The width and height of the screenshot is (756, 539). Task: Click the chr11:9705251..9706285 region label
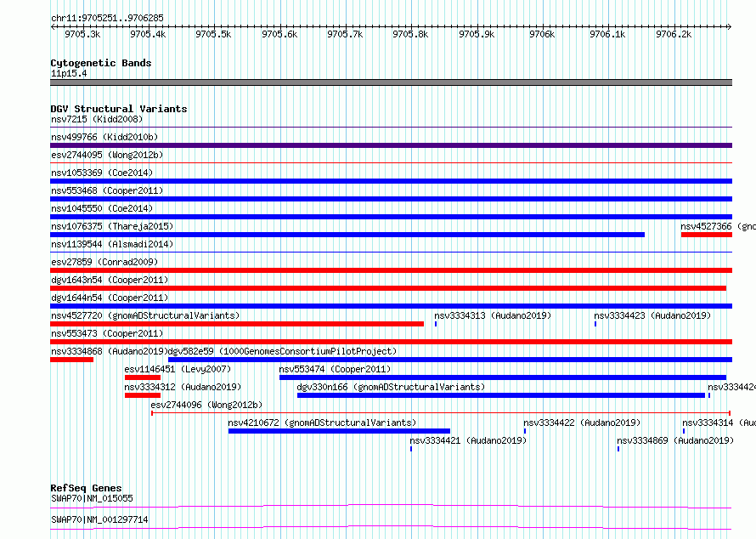(107, 18)
